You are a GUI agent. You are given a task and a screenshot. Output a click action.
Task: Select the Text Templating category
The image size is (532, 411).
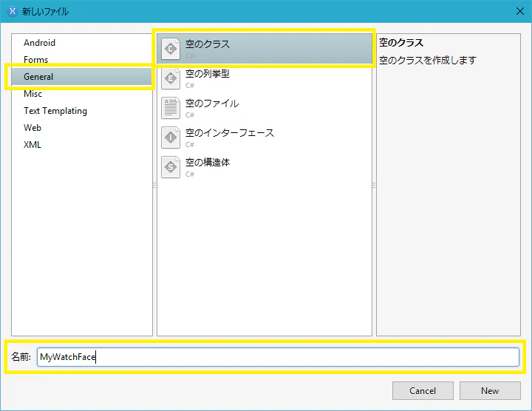[x=55, y=111]
